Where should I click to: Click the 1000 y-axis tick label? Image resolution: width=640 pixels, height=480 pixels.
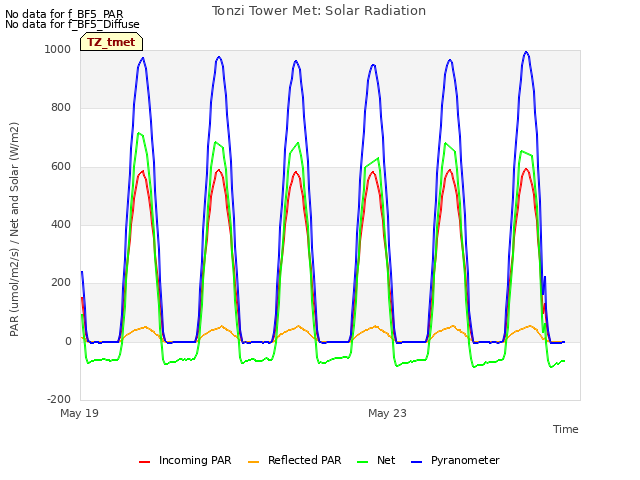[x=58, y=49]
